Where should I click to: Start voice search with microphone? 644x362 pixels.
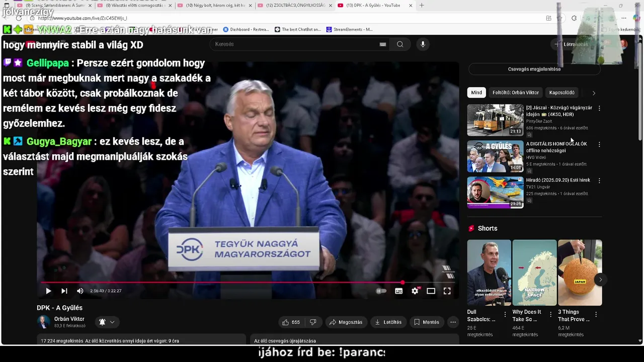click(423, 44)
